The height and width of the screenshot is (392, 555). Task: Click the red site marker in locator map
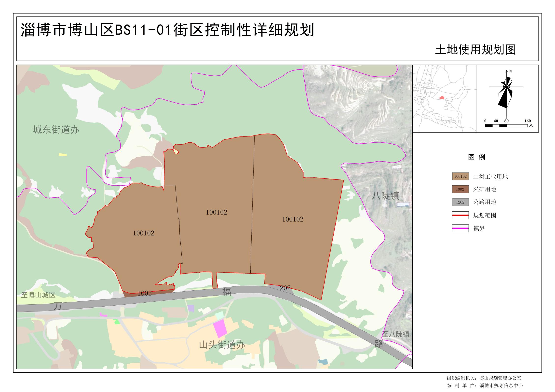[x=442, y=98]
